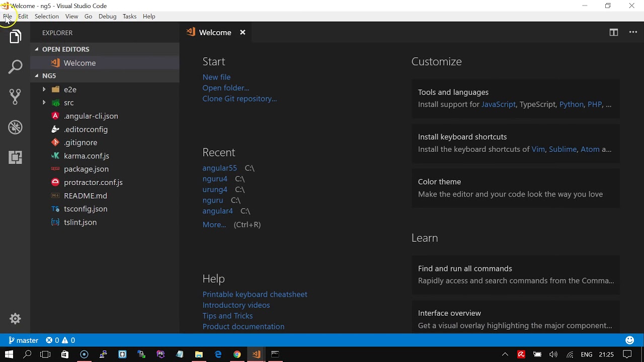Show errors and warnings from the status bar
Viewport: 644px width, 362px height.
(60, 340)
